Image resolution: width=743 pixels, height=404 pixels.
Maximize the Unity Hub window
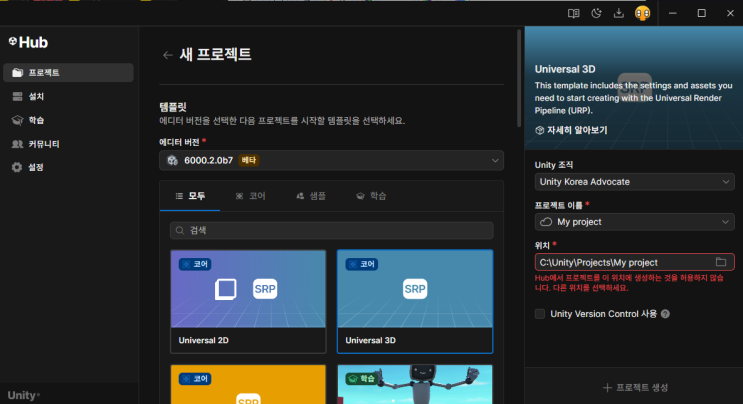(x=702, y=13)
